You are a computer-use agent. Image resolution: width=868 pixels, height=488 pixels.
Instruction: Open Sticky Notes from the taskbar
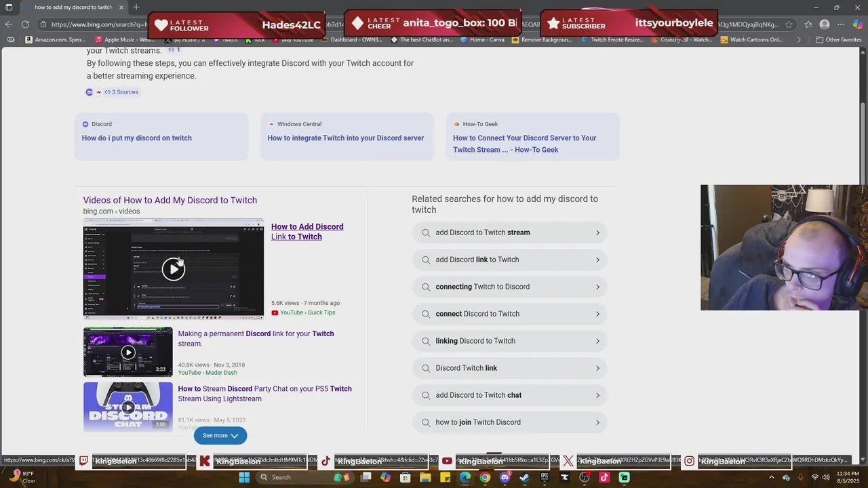[445, 477]
